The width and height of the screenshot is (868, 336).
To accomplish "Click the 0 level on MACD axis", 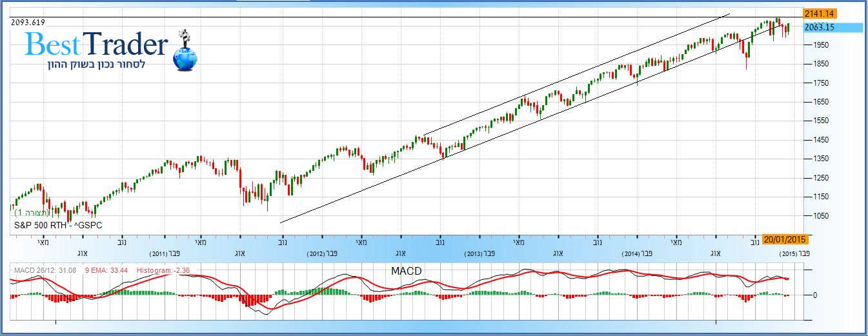I will click(x=816, y=295).
